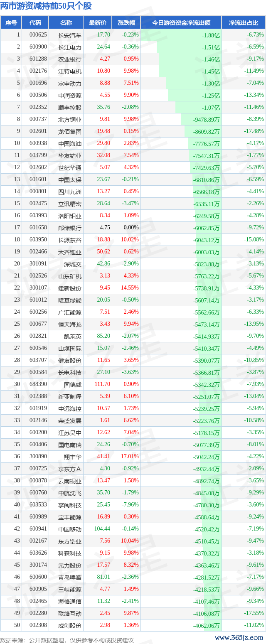Click the 今日游资资金净流出额 column header
Screen dimensions: 266x644
(x=181, y=23)
